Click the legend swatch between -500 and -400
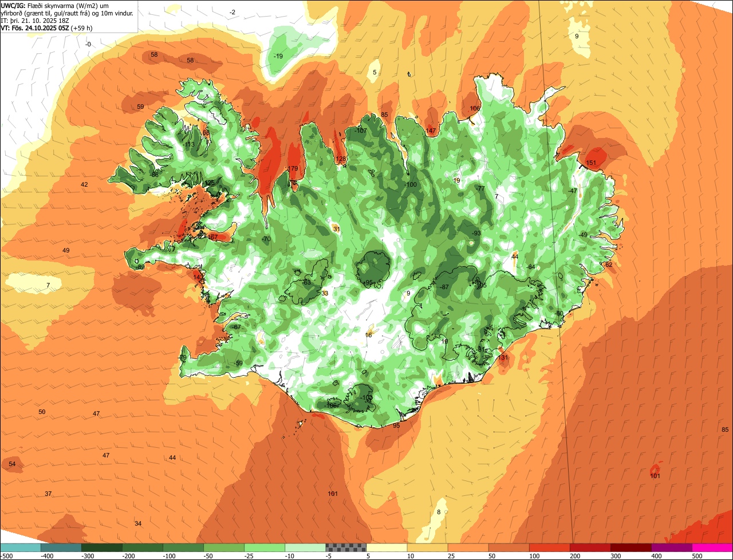This screenshot has width=733, height=560. 21,547
